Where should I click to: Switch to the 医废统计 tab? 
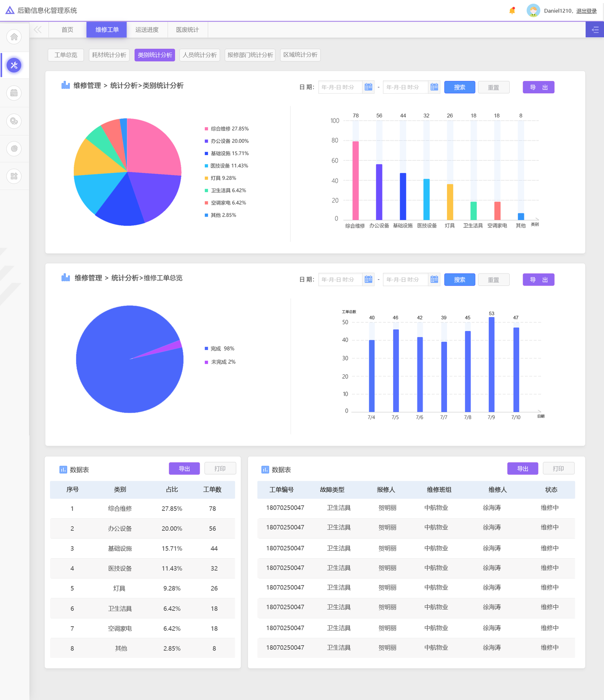(187, 30)
